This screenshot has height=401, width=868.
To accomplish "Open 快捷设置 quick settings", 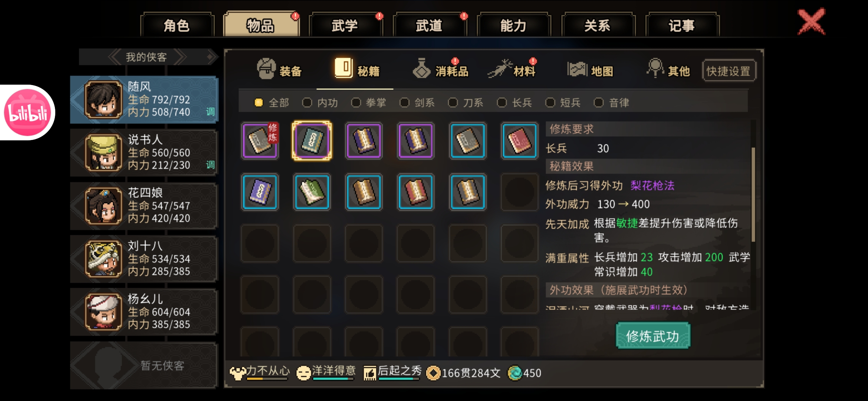I will pos(729,71).
